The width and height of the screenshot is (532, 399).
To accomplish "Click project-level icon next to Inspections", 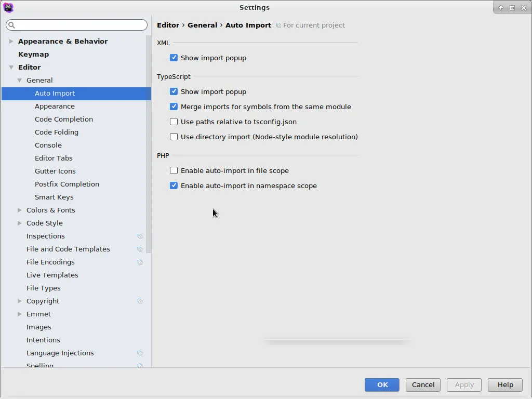I will click(140, 236).
